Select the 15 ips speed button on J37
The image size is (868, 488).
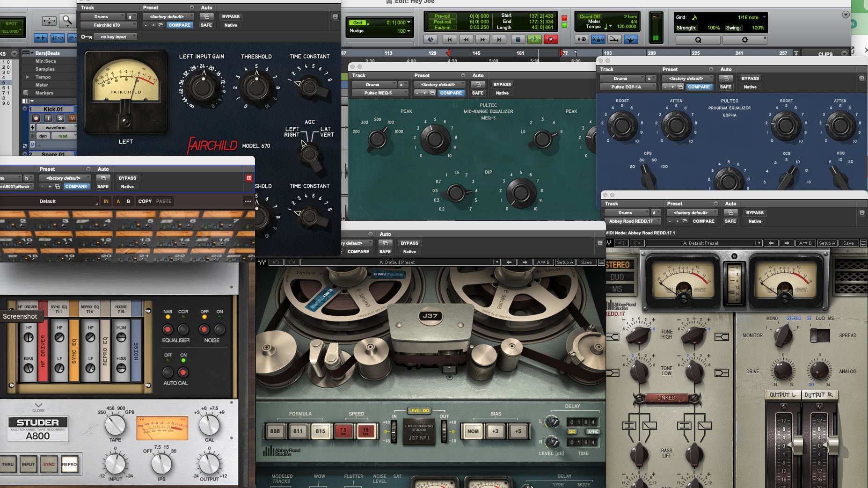[x=365, y=431]
